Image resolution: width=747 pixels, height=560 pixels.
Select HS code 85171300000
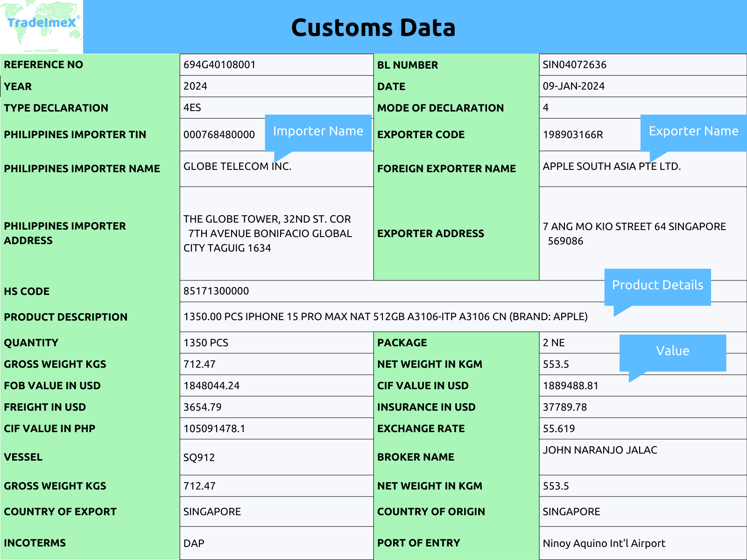click(216, 291)
